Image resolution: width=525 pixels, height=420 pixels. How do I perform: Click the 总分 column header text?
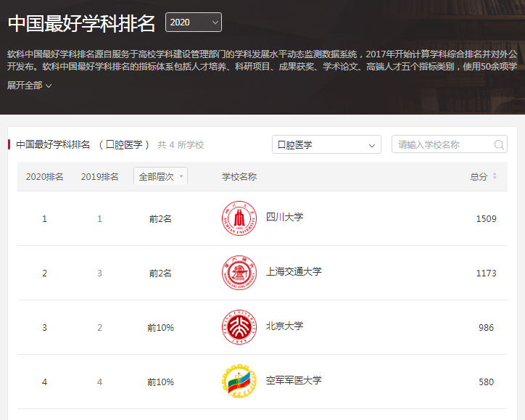[x=479, y=176]
